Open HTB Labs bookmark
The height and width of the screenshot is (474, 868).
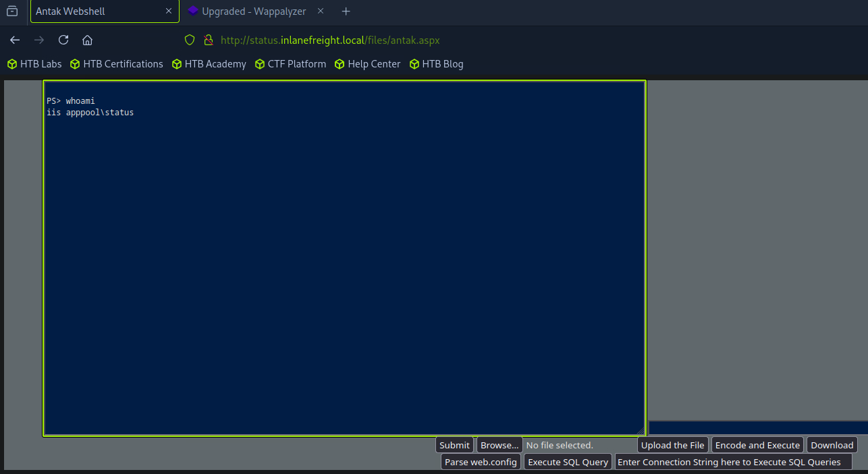tap(34, 64)
